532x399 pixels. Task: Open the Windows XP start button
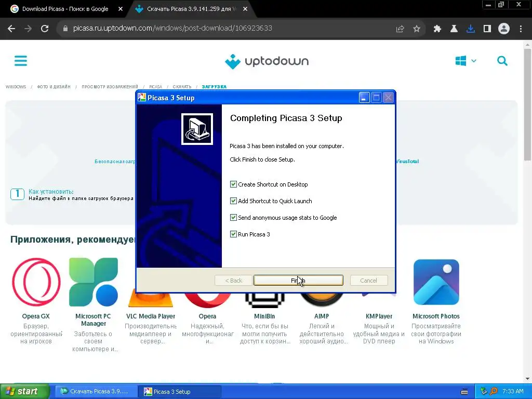[x=24, y=391]
